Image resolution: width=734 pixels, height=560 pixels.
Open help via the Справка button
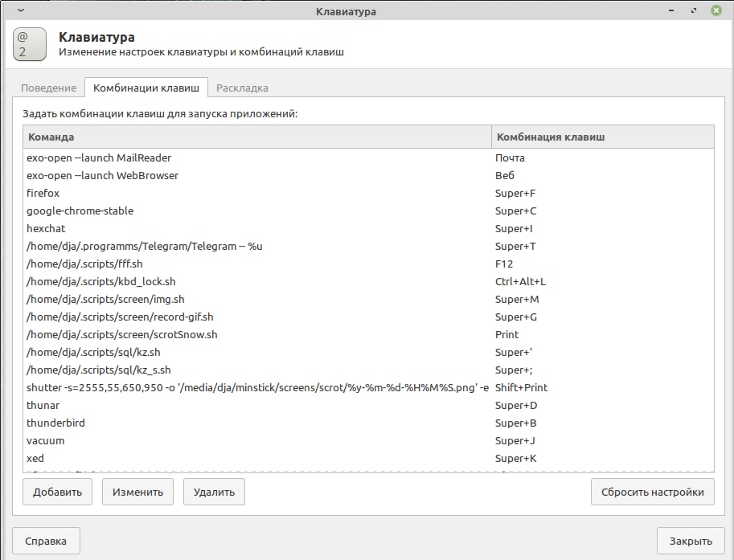coord(46,541)
